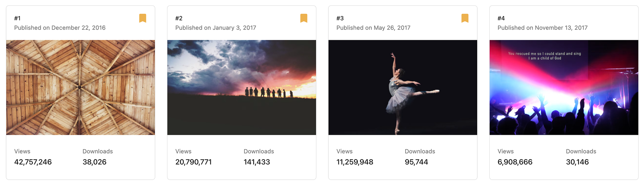Click "Published on January 3, 2017" text
This screenshot has height=185, width=644.
(x=216, y=28)
